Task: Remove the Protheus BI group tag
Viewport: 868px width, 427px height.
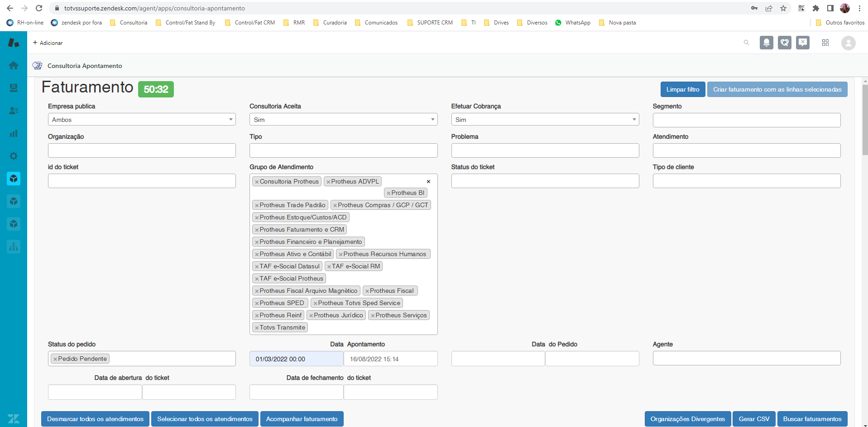Action: click(x=388, y=193)
